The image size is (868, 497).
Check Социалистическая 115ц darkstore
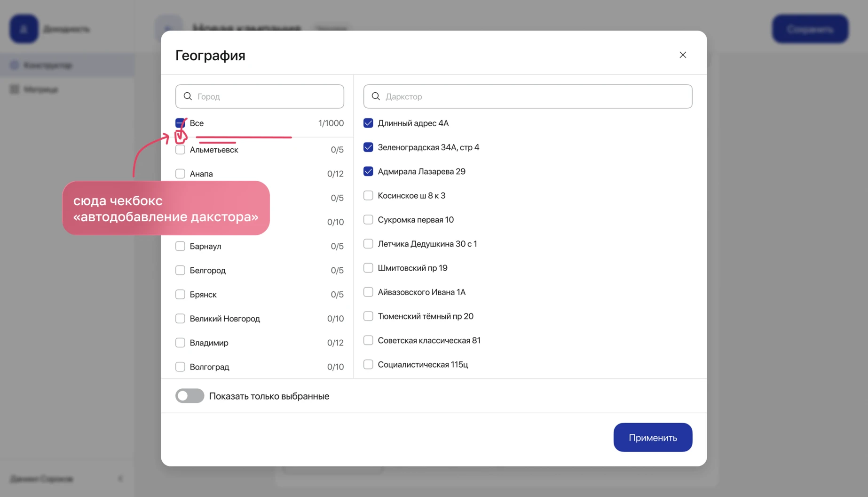pos(368,364)
